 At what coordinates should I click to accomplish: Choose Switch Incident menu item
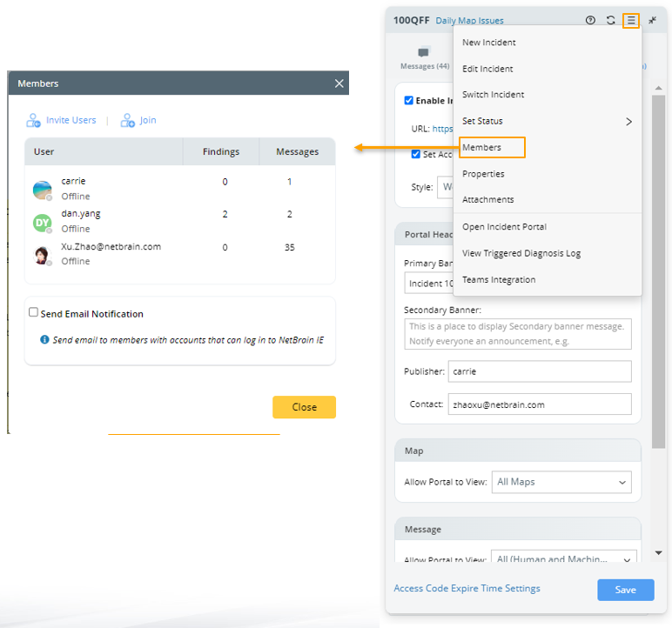[548, 95]
